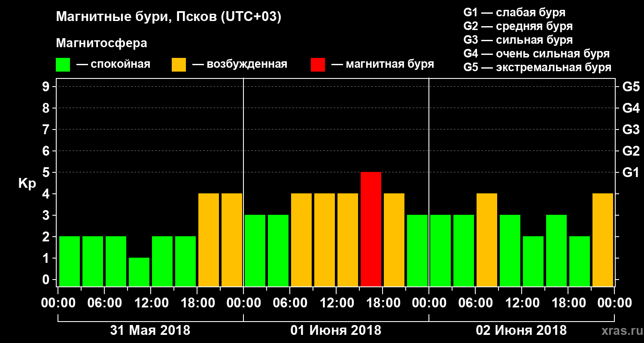
Task: Click the '02 Июня 2018' date label
Action: pos(521,331)
